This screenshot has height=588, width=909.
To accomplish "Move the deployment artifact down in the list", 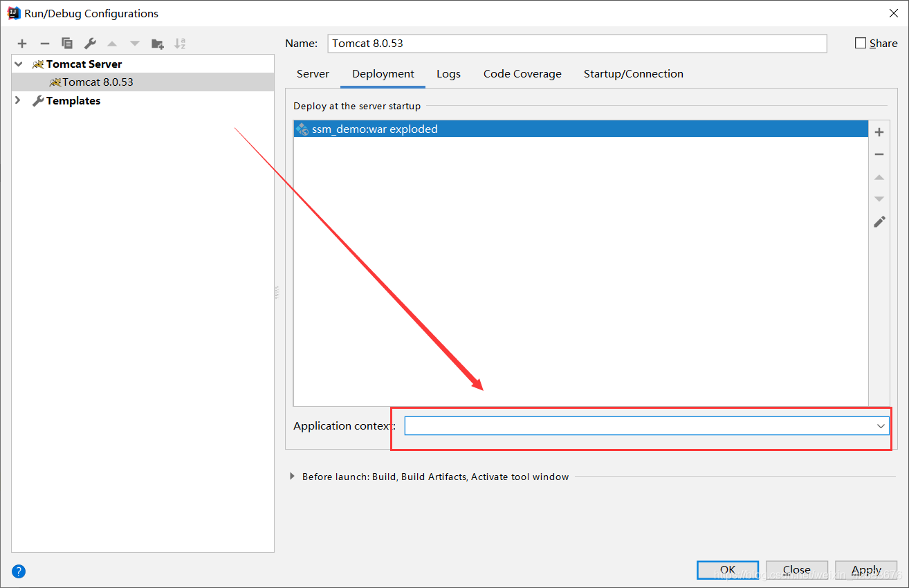I will (879, 199).
